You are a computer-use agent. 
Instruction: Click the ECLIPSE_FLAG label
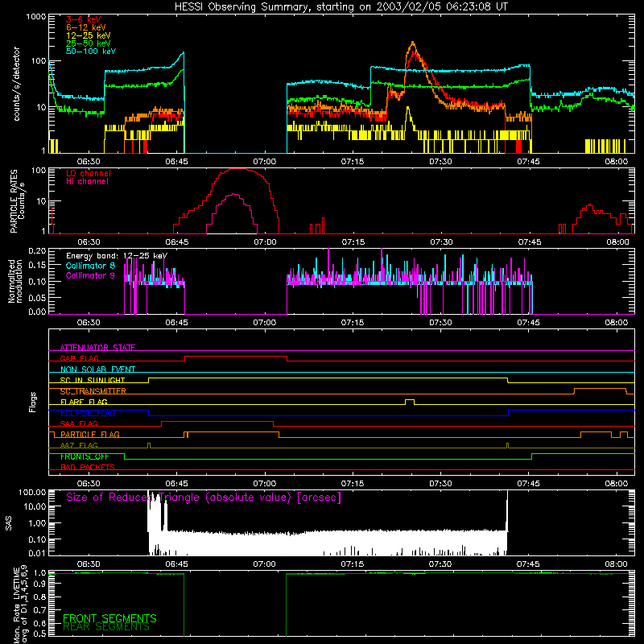[x=88, y=413]
